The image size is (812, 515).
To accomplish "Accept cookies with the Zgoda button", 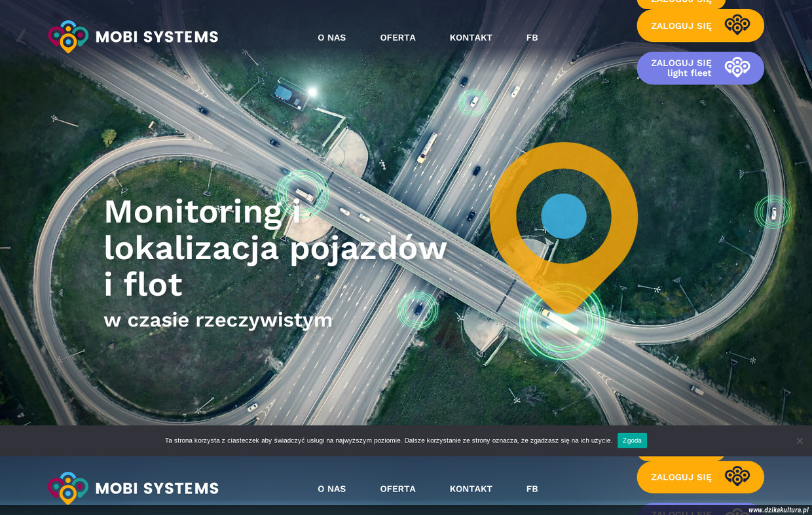I will pyautogui.click(x=632, y=440).
